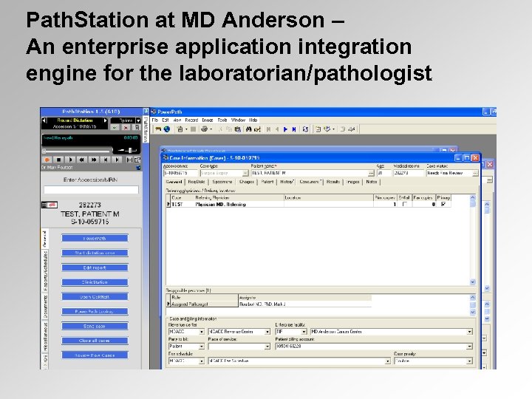Open the Tools menu in PowerPath
Image resolution: width=532 pixels, height=399 pixels.
[x=222, y=120]
